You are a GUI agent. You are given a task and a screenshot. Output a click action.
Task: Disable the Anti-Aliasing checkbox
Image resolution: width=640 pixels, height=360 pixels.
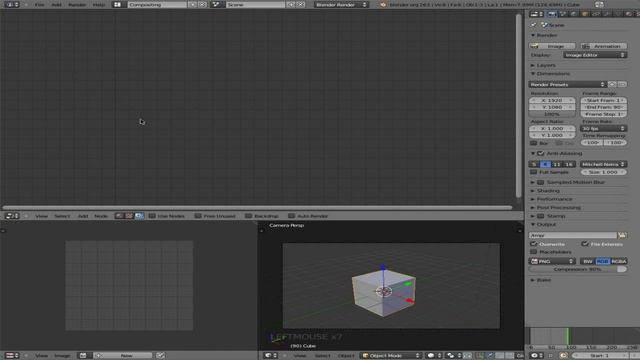point(541,153)
